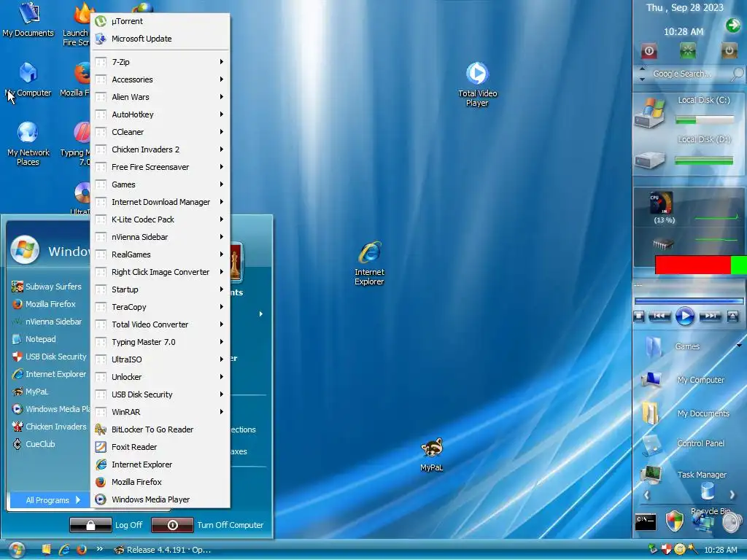The width and height of the screenshot is (747, 560).
Task: Select My Documents desktop icon
Action: coord(28,20)
